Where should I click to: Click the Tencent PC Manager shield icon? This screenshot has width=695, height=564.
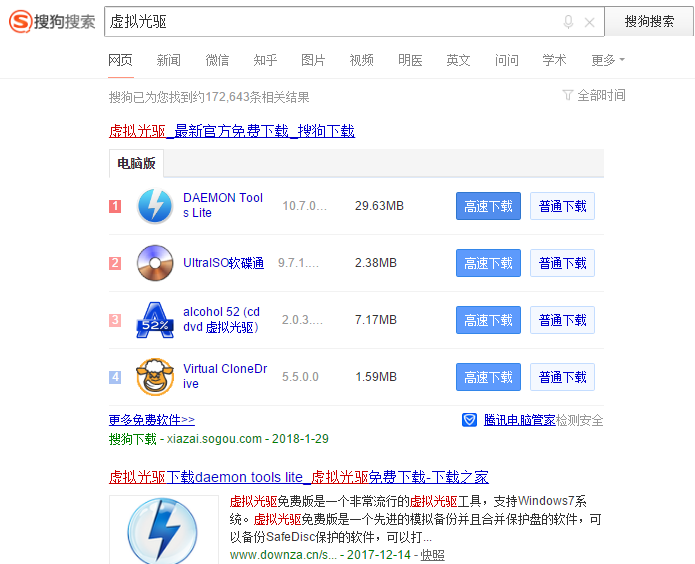469,420
